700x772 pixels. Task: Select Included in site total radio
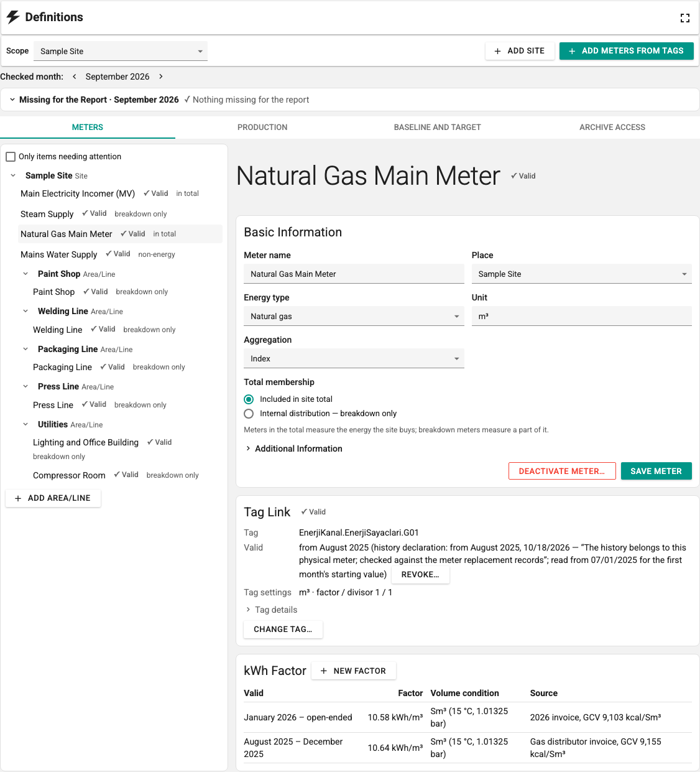coord(249,399)
